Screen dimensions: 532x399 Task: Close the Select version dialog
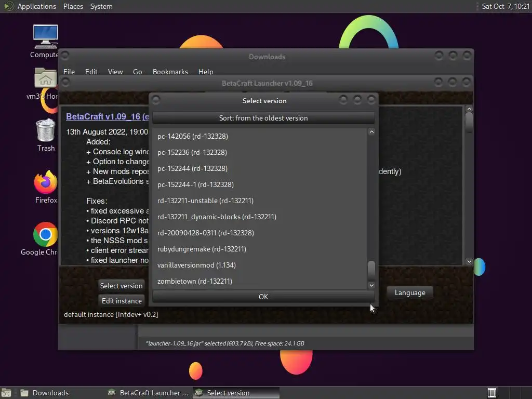(371, 99)
